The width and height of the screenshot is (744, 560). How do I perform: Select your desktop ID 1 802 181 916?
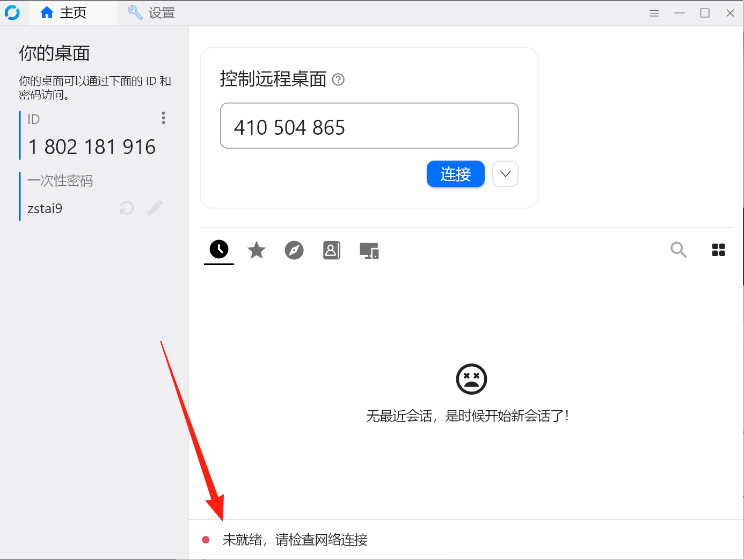click(x=92, y=147)
